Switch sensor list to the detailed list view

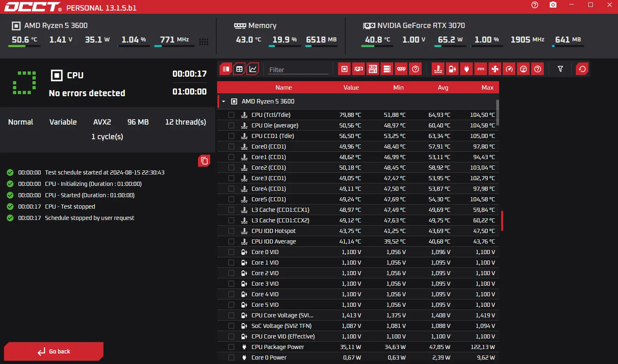pos(226,69)
